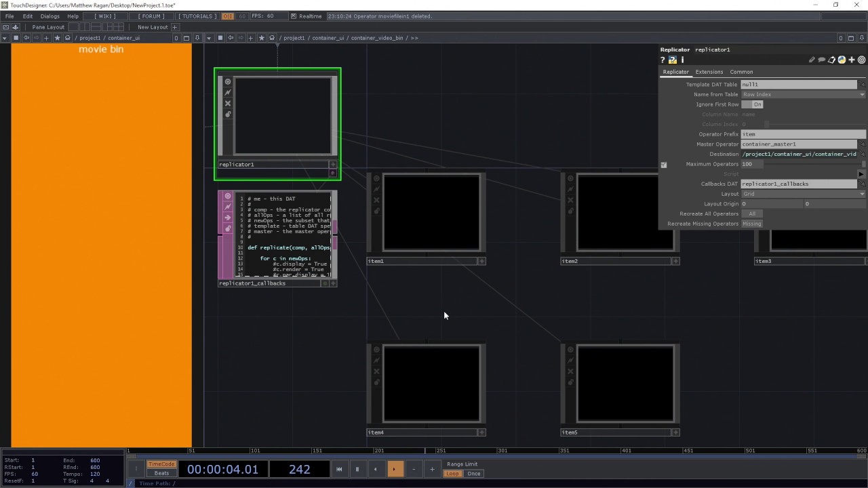Open the FORUM link
868x488 pixels.
pos(151,16)
